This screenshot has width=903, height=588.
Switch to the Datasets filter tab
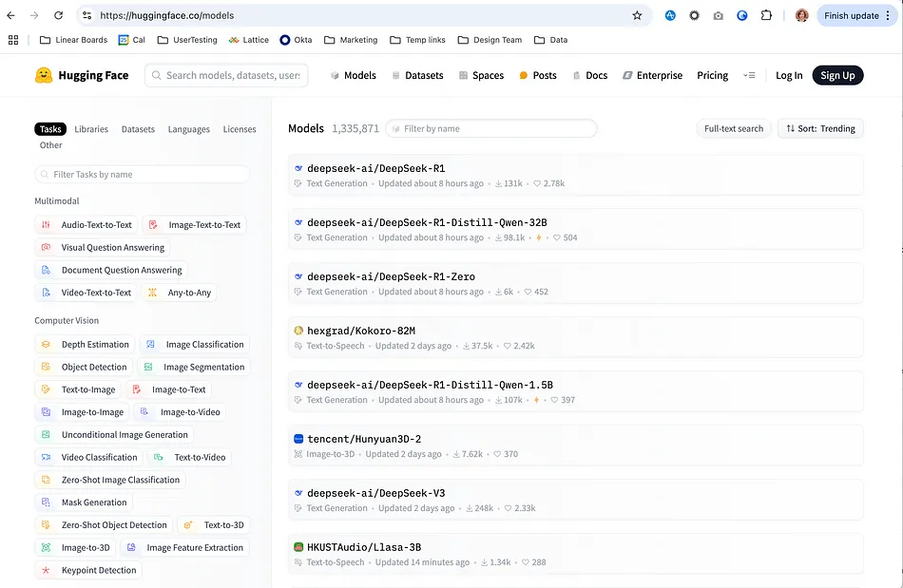pos(138,129)
